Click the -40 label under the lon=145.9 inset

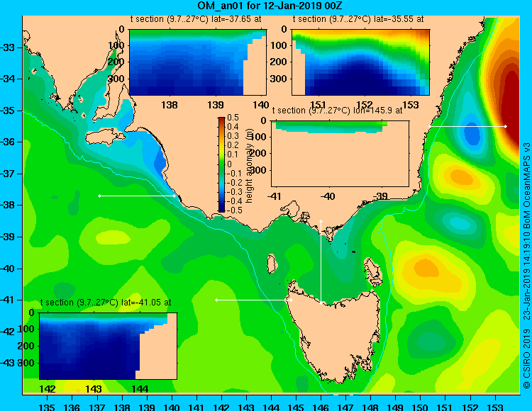(x=328, y=196)
